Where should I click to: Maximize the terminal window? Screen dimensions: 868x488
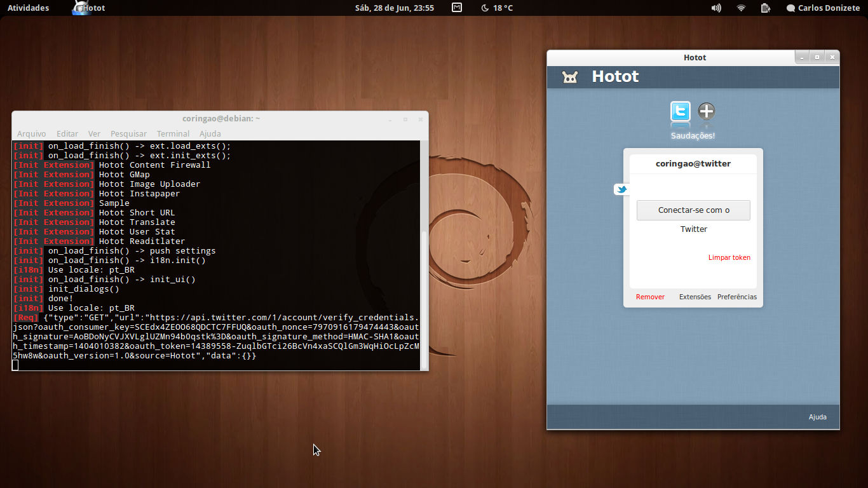click(x=405, y=119)
